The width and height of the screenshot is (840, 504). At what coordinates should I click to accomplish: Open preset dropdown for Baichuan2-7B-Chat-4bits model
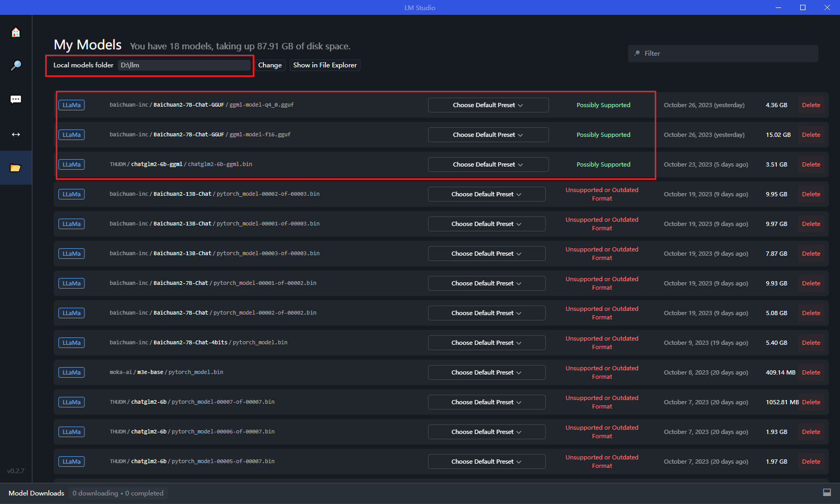click(x=486, y=343)
